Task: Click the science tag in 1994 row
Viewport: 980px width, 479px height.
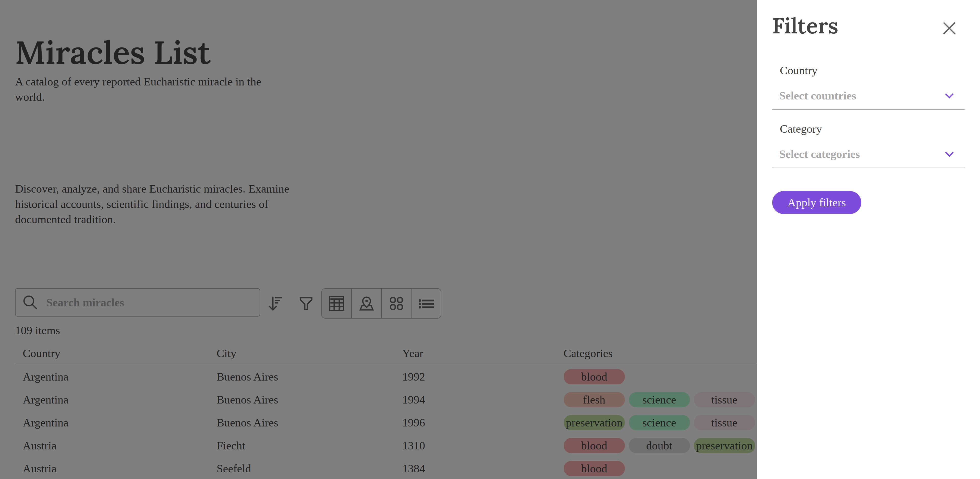Action: (x=659, y=399)
